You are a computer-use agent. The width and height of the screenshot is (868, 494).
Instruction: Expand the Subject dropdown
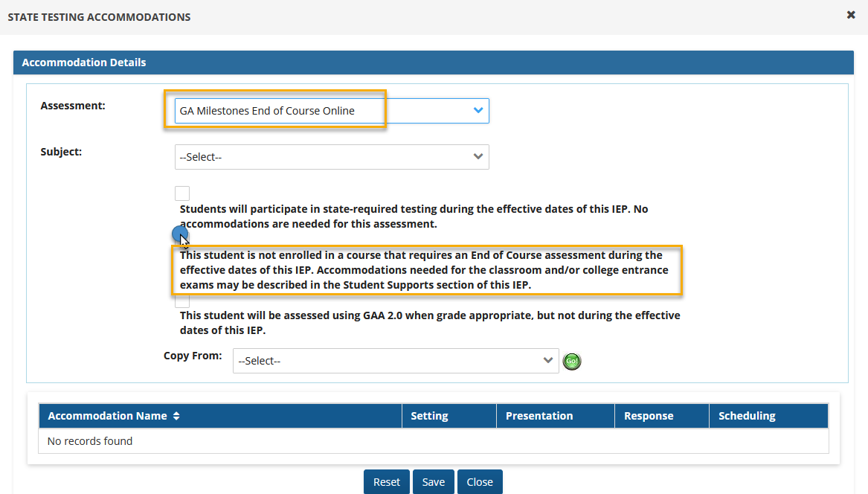[332, 157]
